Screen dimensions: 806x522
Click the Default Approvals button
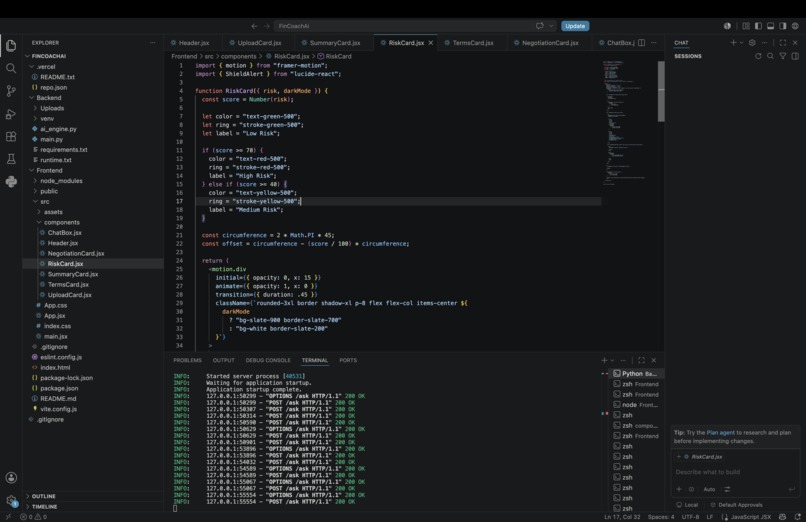point(736,505)
